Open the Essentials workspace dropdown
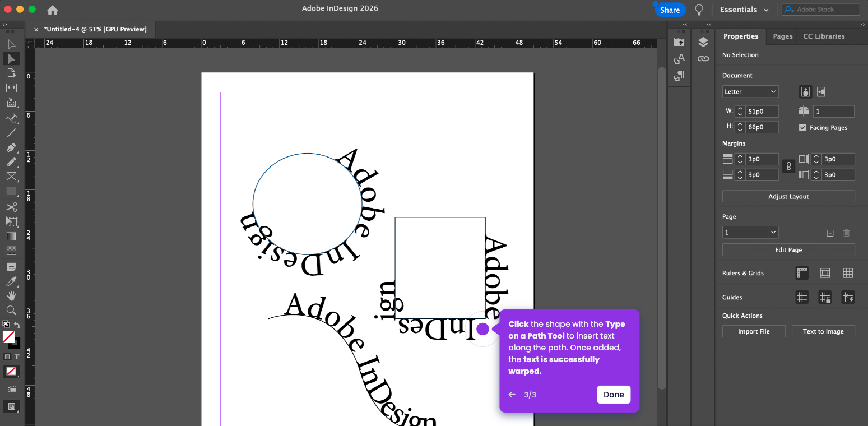 coord(745,10)
